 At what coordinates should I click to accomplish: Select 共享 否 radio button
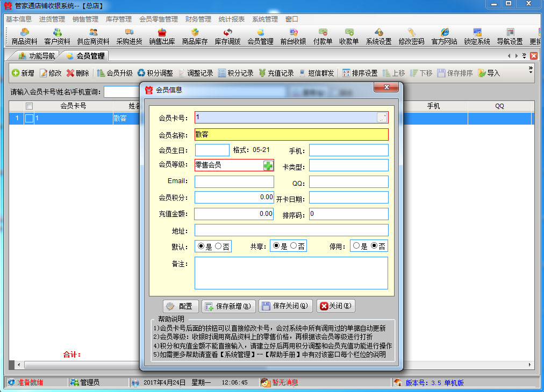(x=294, y=246)
